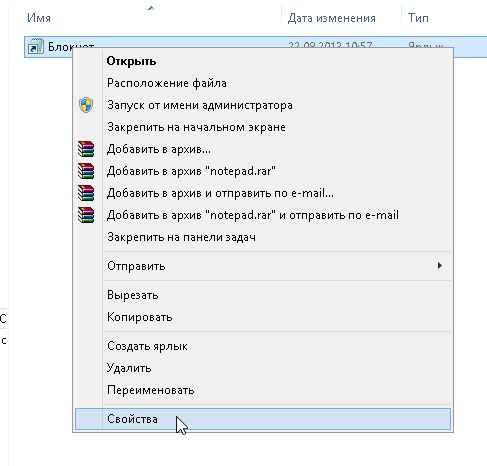Sort by the Дата изменения column

[332, 18]
